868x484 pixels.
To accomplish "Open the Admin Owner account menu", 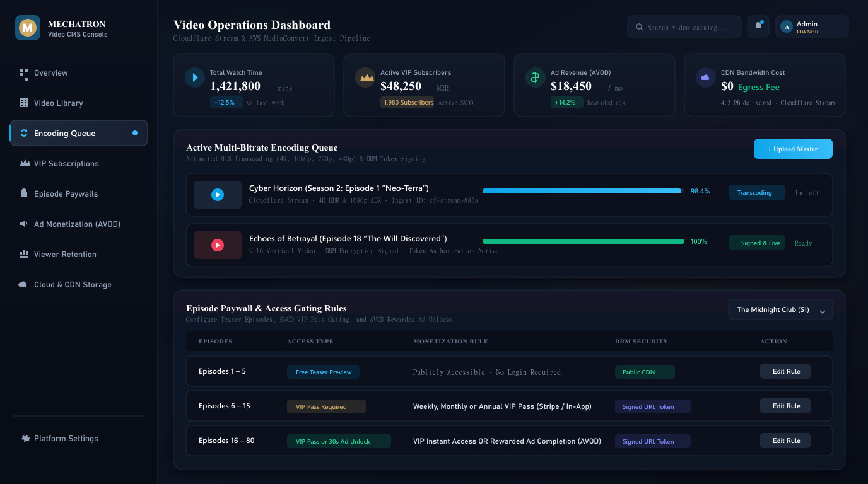I will 812,26.
